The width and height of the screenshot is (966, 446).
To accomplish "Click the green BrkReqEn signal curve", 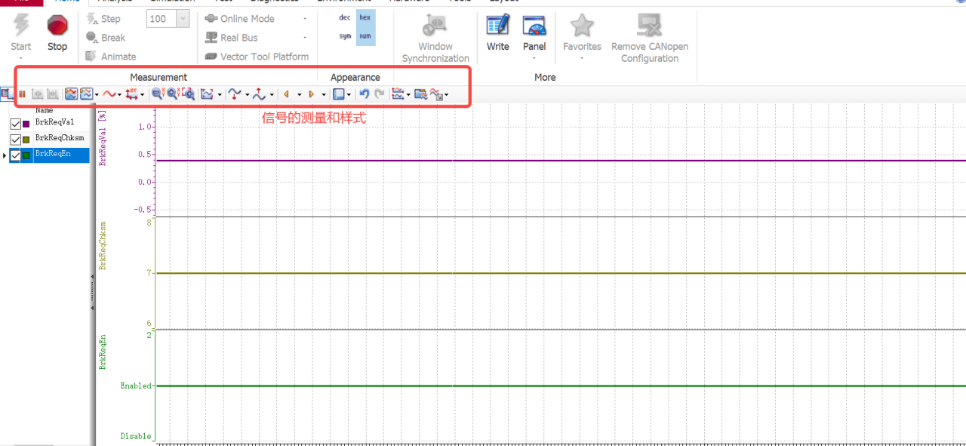I will [559, 386].
